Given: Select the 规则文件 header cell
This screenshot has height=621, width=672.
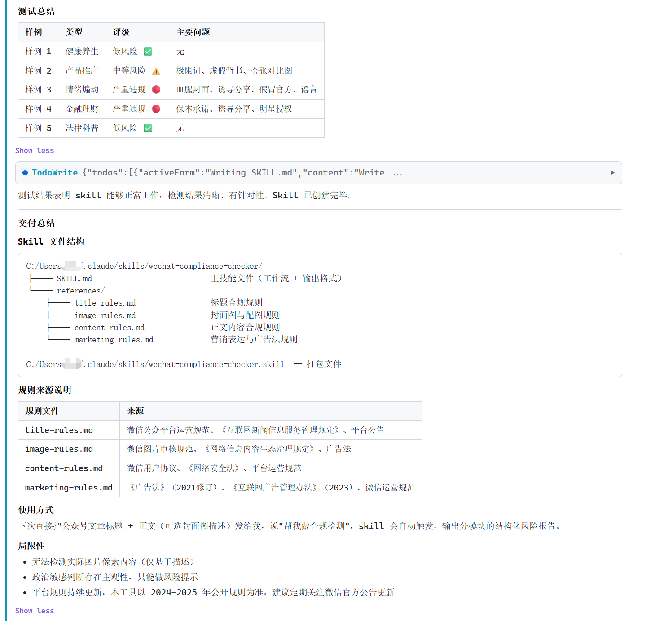Looking at the screenshot, I should tap(69, 411).
